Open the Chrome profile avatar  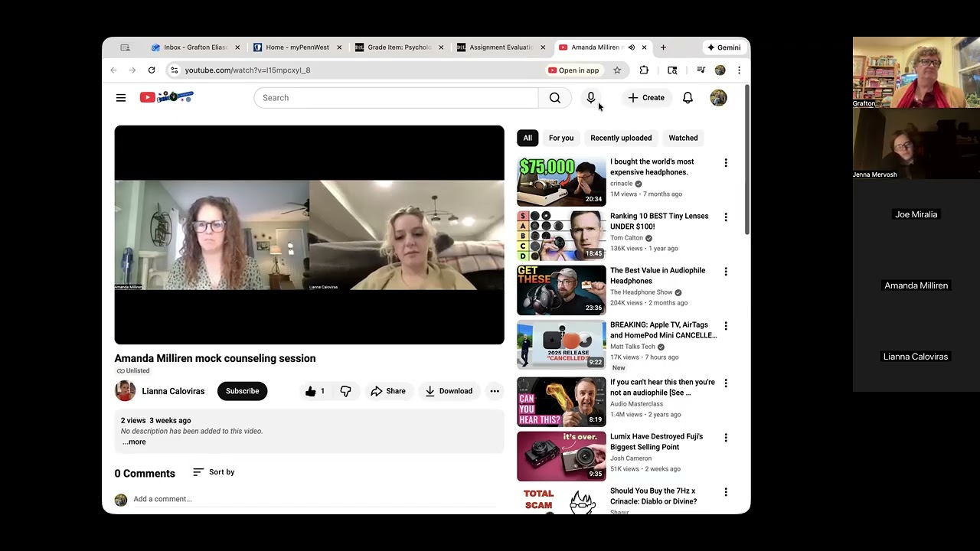(x=720, y=70)
